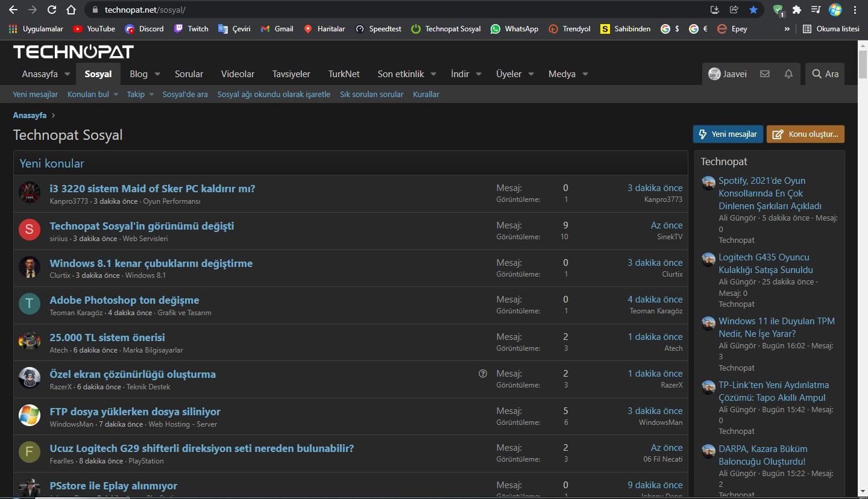This screenshot has width=868, height=499.
Task: Open the Chrome three-dot menu
Action: [x=855, y=10]
